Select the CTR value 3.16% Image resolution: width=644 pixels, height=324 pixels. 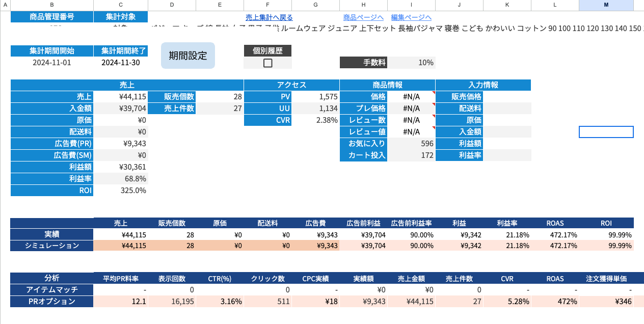220,302
